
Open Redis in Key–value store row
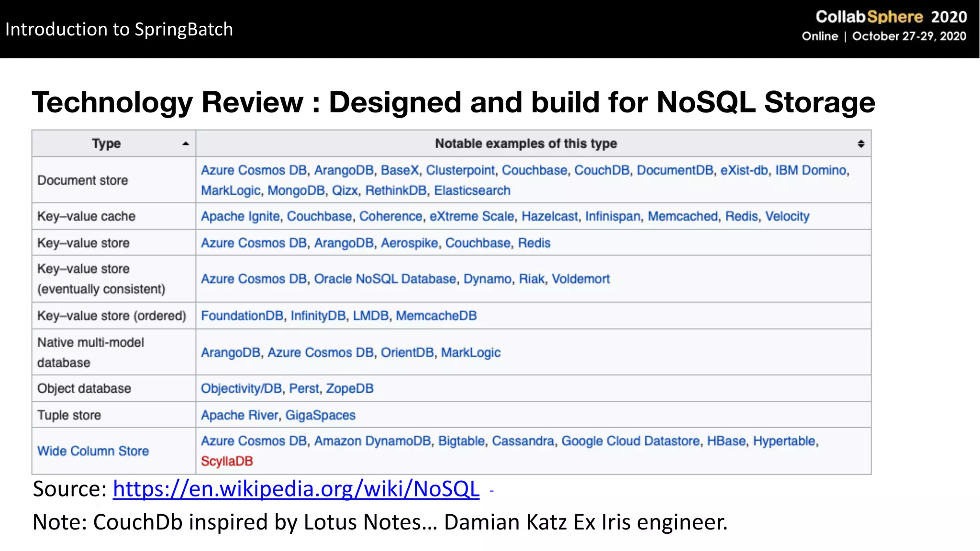(x=534, y=243)
